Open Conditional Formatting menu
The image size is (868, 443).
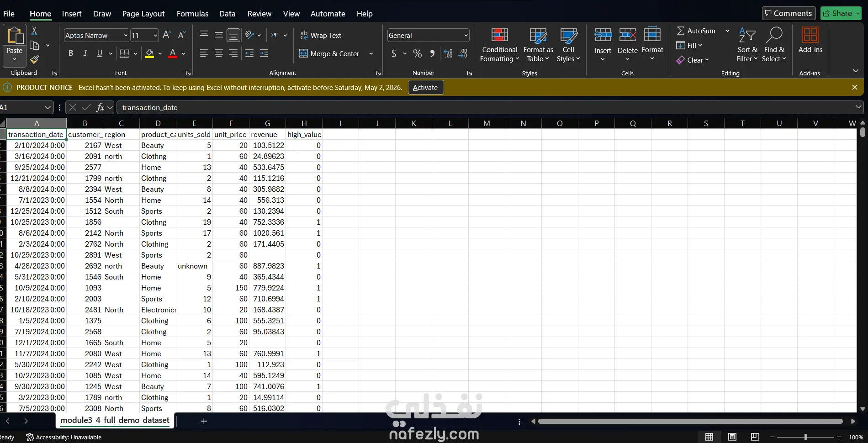point(499,45)
